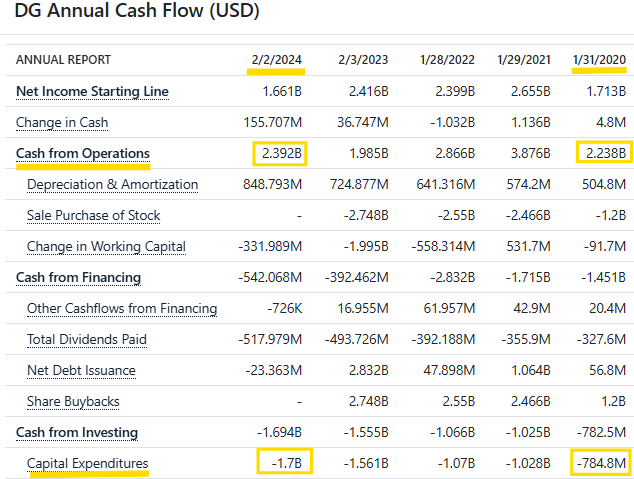Image resolution: width=634 pixels, height=479 pixels.
Task: Select the 2/2/2024 column header
Action: click(277, 60)
